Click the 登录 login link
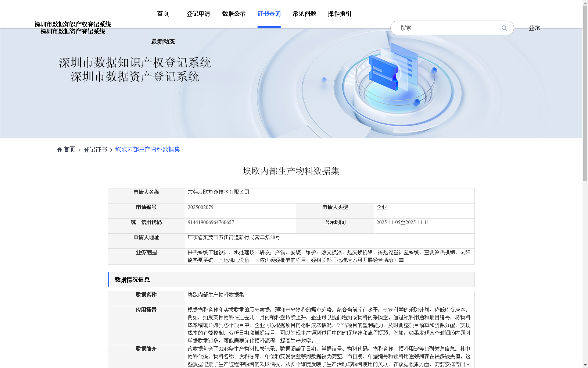This screenshot has height=368, width=588. coord(534,28)
